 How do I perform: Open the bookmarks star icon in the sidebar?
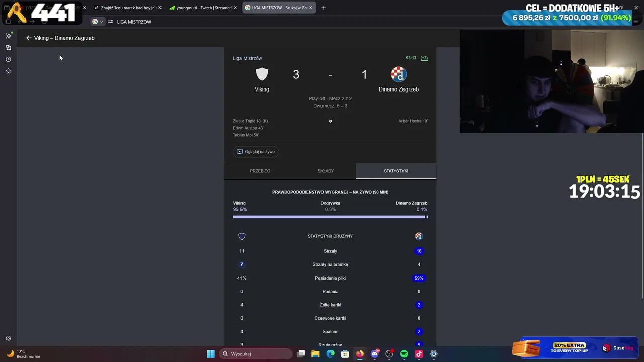[x=8, y=71]
